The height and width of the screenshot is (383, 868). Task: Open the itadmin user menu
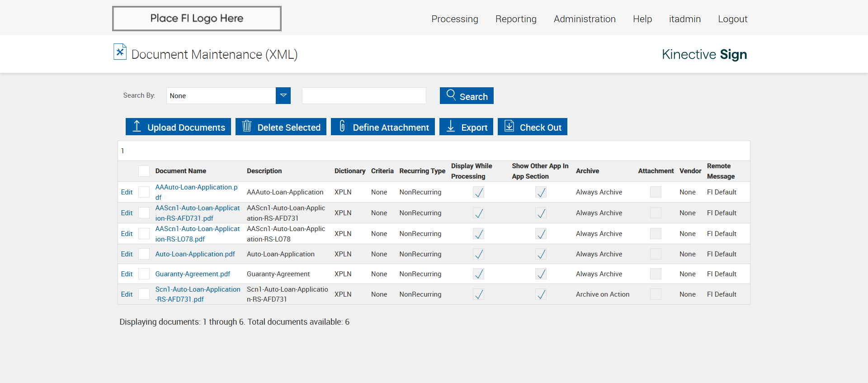(684, 19)
